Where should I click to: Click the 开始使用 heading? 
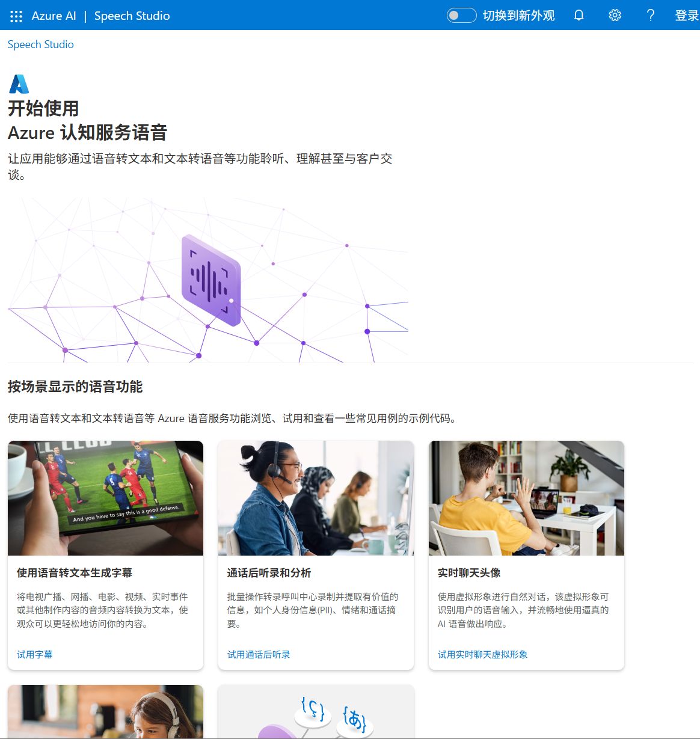43,108
